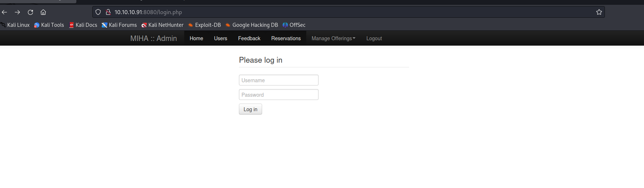Open the Kali Linux bookmark

[x=15, y=25]
